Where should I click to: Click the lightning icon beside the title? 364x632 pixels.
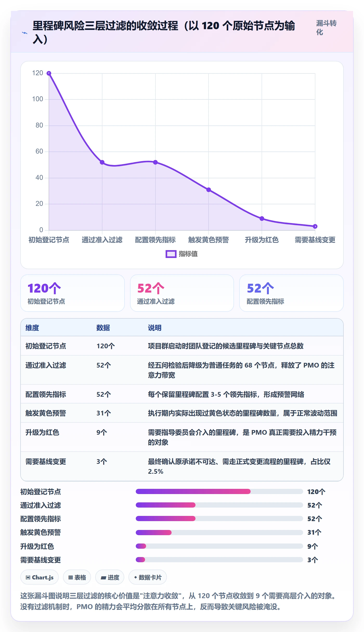(x=25, y=33)
